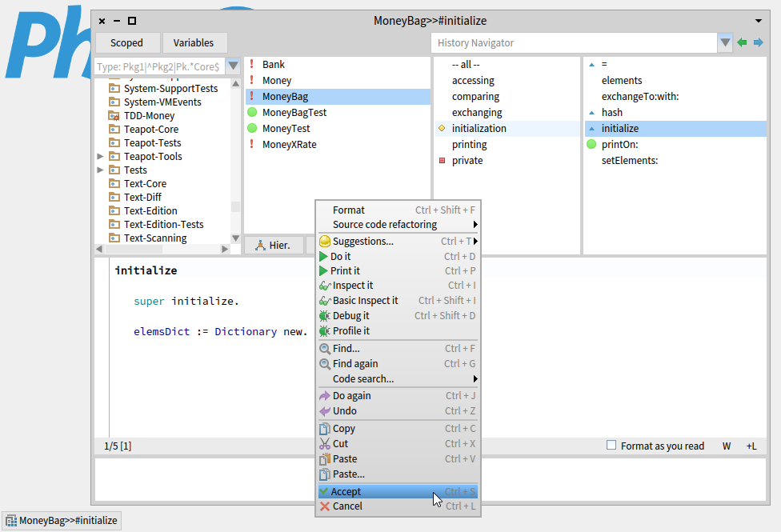Open the History Navigator dropdown arrow
This screenshot has width=781, height=532.
pyautogui.click(x=725, y=43)
